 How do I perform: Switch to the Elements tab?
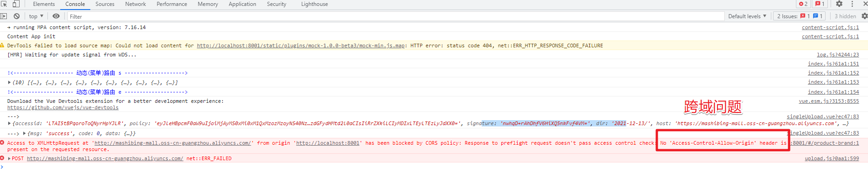point(44,4)
